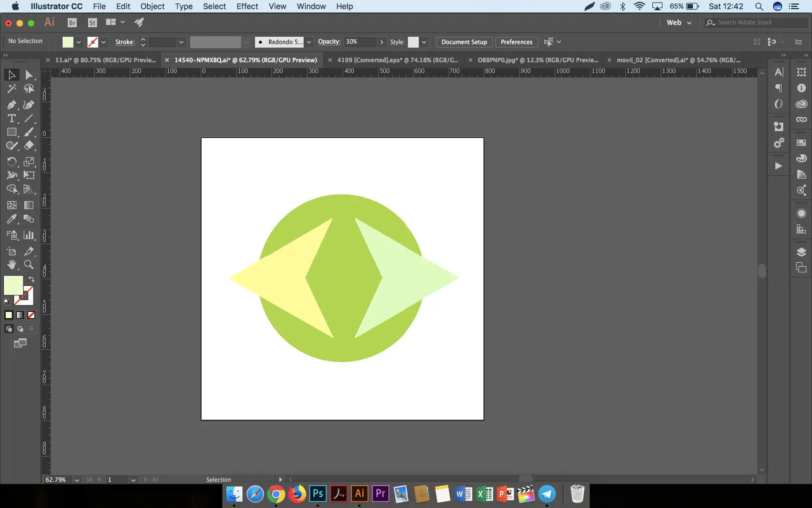Open Adobe Bridge from the app bar
Screen dimensions: 812x508
(x=72, y=22)
